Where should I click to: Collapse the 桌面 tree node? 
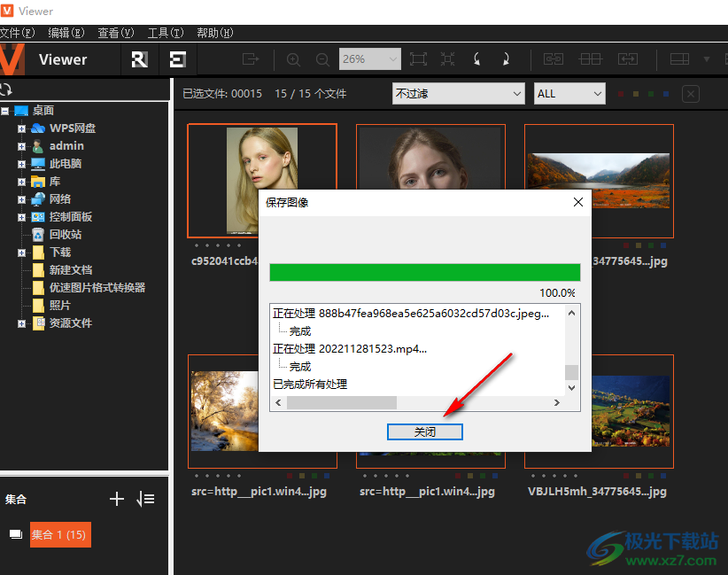coord(4,111)
